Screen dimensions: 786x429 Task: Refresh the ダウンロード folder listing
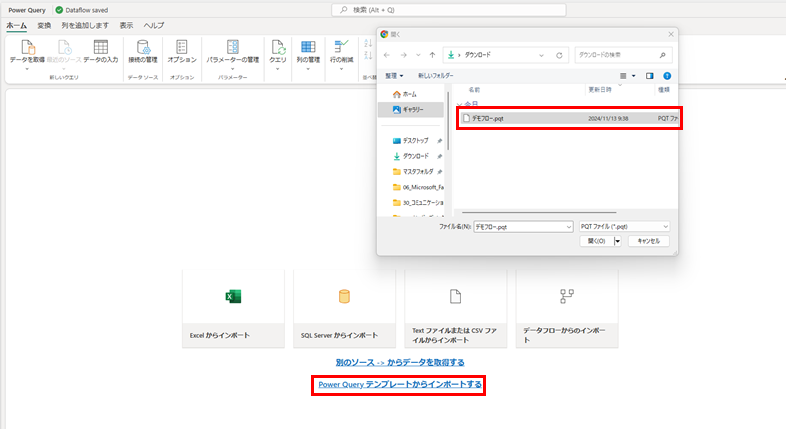tap(559, 55)
